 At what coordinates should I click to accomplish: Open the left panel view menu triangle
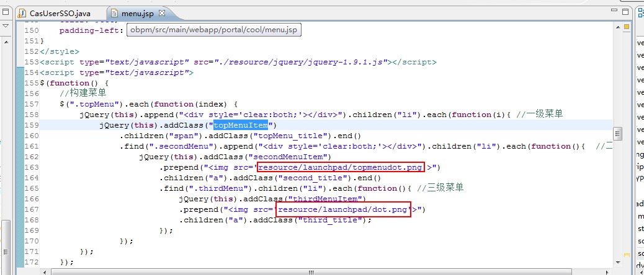click(6, 25)
